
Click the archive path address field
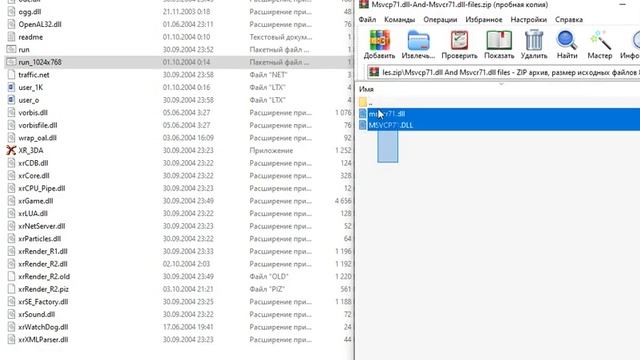(x=503, y=73)
